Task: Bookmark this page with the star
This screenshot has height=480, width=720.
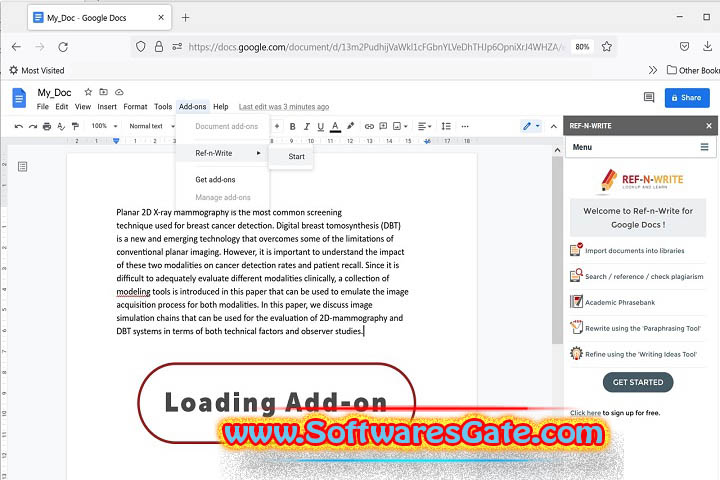Action: [607, 46]
